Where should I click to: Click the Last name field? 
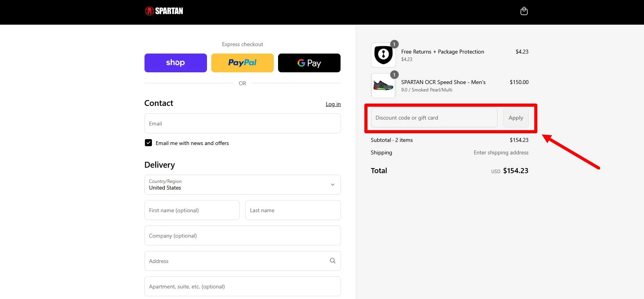click(x=293, y=210)
